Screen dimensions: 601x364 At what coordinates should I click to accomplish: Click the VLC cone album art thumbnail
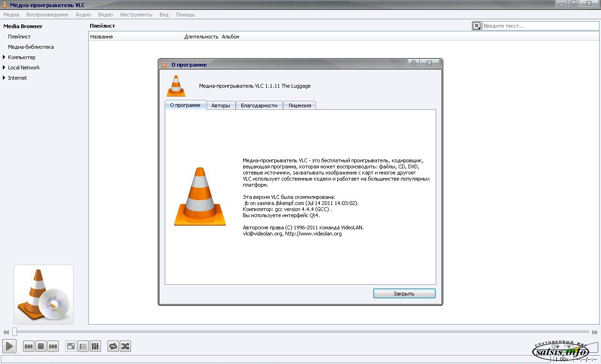click(44, 295)
